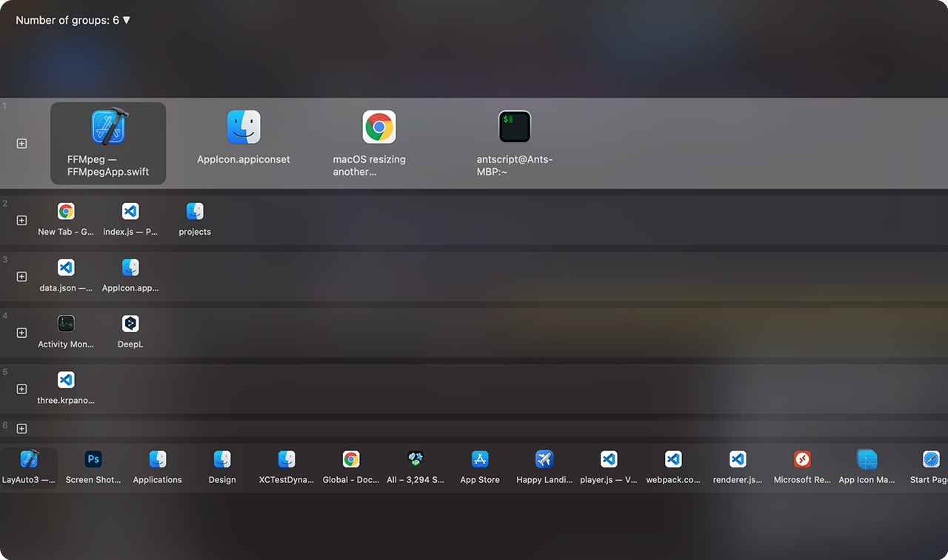Click the plus button in group 3
This screenshot has height=560, width=948.
pyautogui.click(x=21, y=276)
